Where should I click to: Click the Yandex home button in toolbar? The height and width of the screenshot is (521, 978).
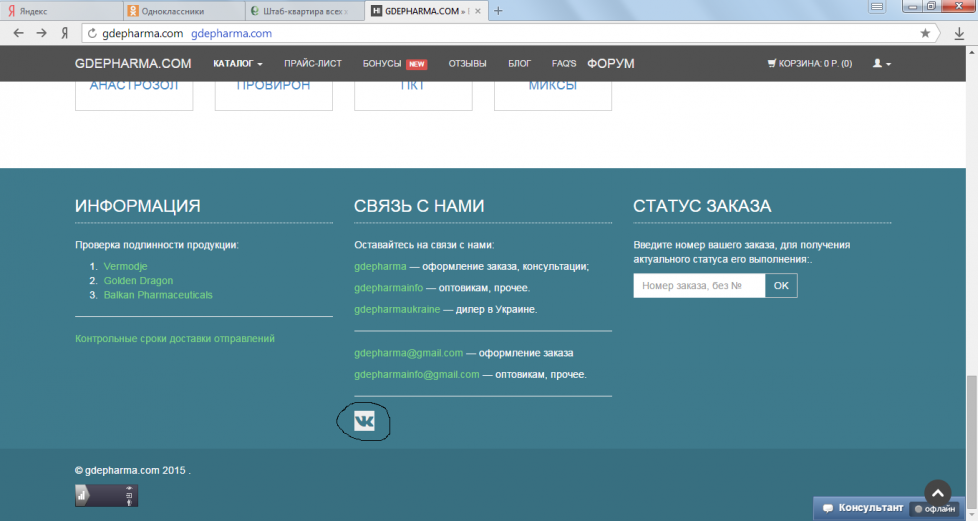[x=65, y=33]
